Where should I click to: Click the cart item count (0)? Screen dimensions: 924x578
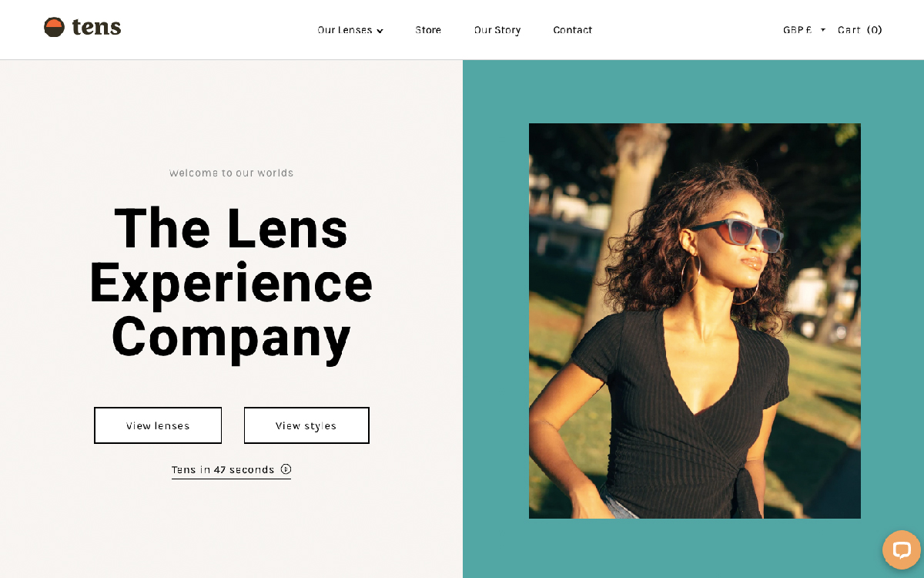click(875, 30)
